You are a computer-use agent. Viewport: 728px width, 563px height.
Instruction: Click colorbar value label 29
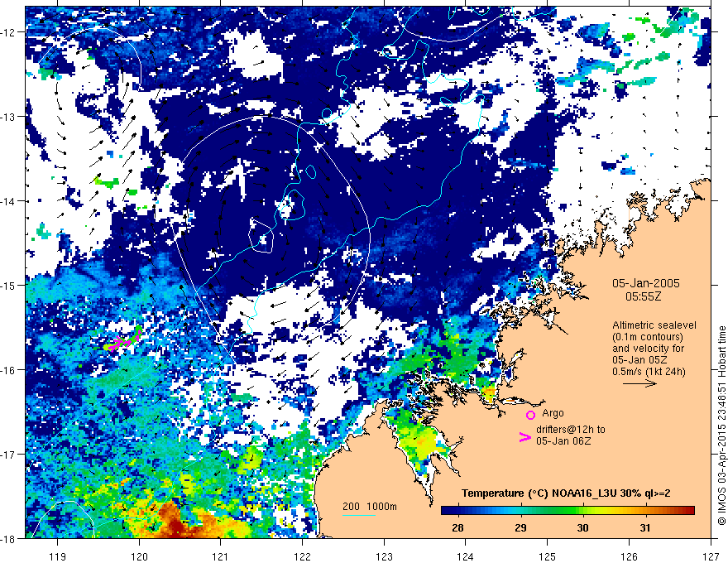point(520,527)
